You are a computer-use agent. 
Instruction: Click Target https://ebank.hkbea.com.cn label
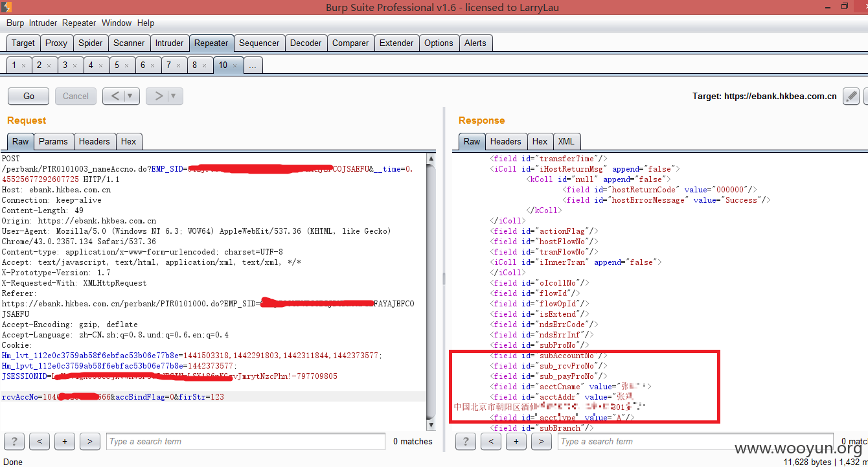point(764,96)
